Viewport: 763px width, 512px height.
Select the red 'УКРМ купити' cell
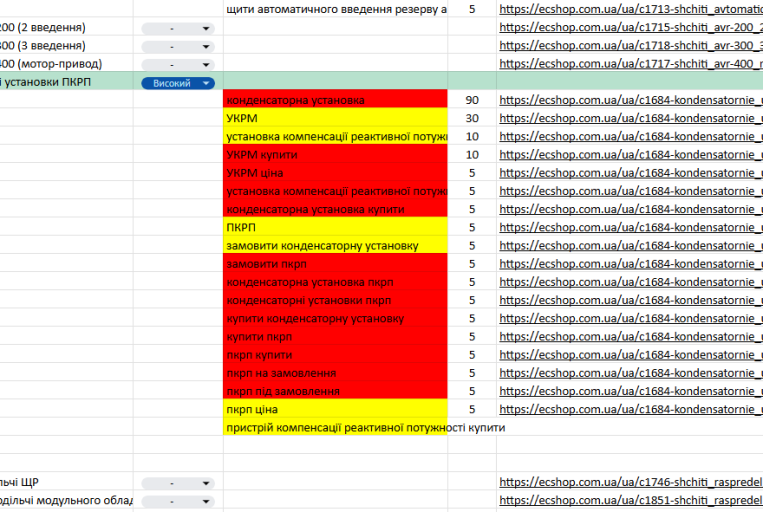(x=335, y=154)
